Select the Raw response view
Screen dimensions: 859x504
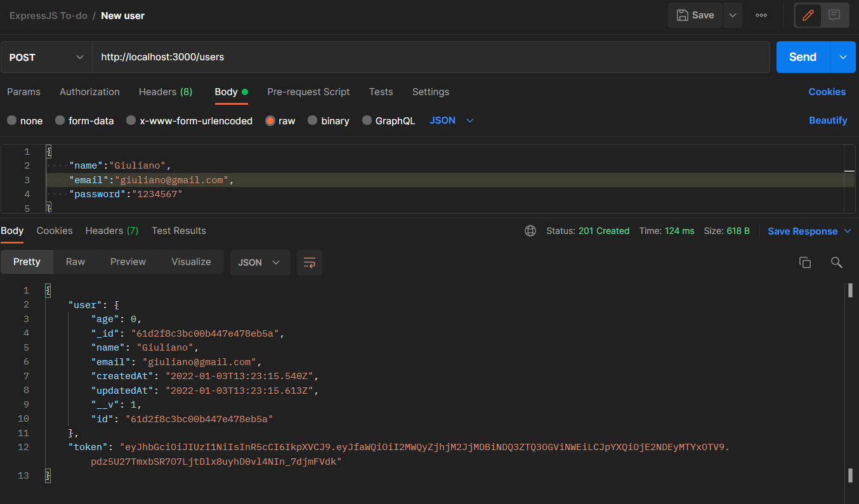tap(75, 262)
